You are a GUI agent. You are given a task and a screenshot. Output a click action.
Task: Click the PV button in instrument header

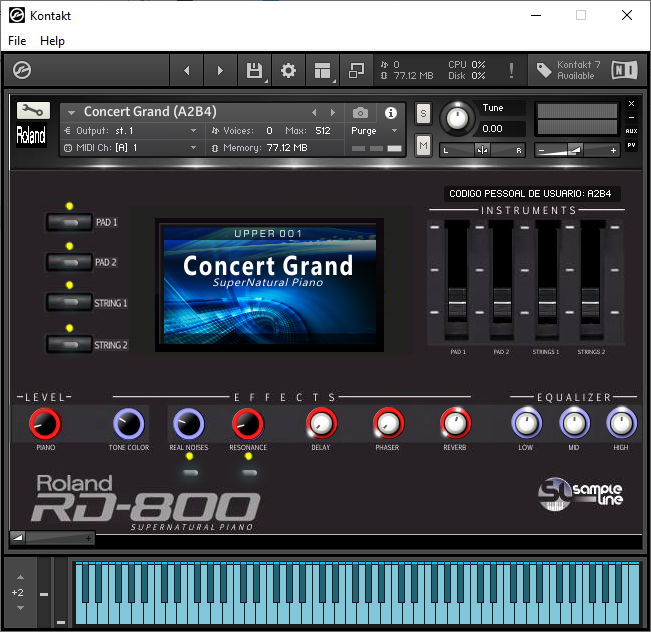pyautogui.click(x=631, y=145)
